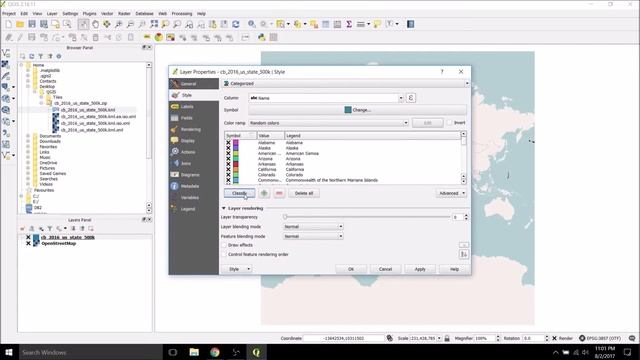Click the Refresh icon in Browser Panel
The height and width of the screenshot is (360, 640).
[31, 56]
